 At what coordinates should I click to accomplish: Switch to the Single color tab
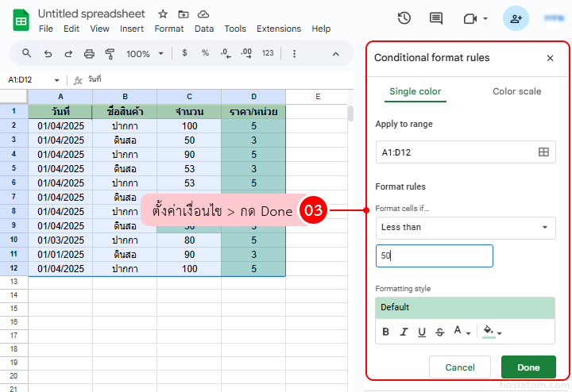point(415,91)
